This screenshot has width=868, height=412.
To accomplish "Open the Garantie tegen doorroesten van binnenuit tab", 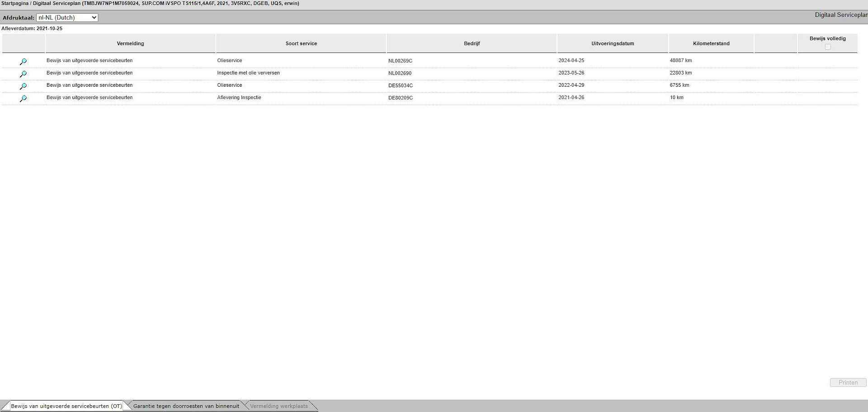I will pyautogui.click(x=186, y=406).
